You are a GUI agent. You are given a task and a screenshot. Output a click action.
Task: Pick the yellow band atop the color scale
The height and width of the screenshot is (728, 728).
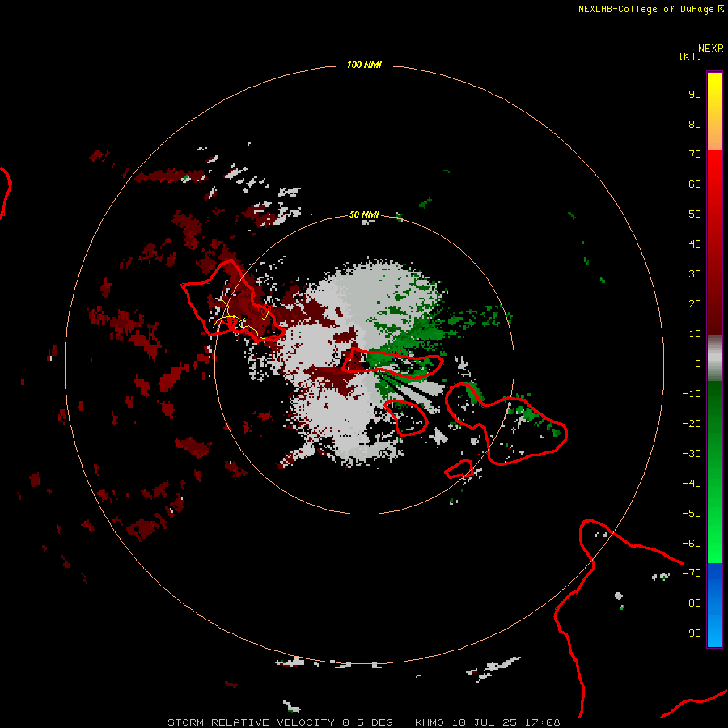714,112
